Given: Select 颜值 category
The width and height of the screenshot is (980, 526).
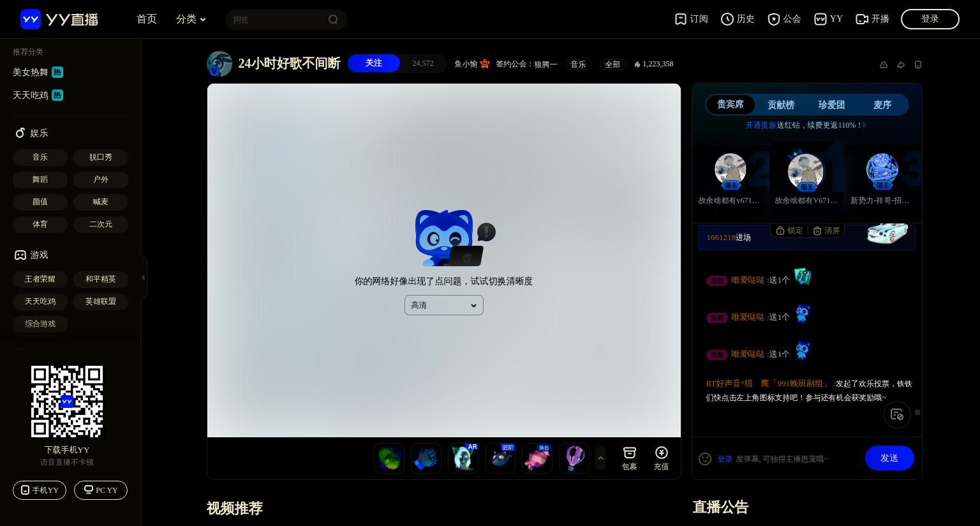Looking at the screenshot, I should (x=40, y=202).
